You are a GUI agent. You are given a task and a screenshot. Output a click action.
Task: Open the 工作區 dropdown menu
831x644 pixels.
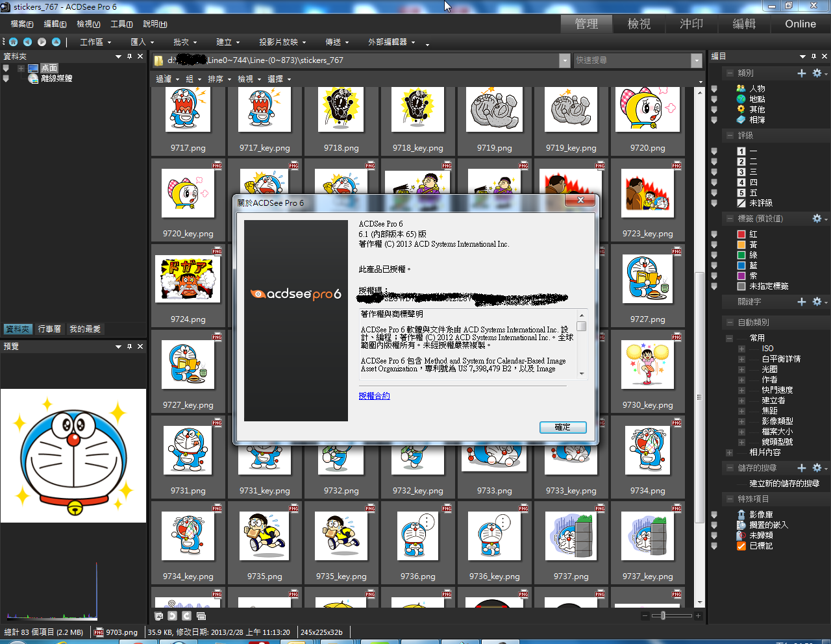[95, 42]
